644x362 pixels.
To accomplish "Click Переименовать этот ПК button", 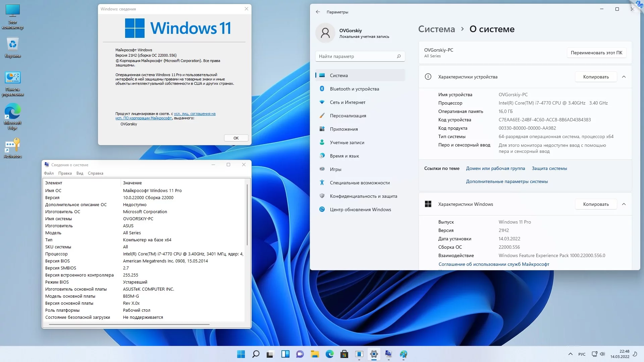I will tap(596, 53).
